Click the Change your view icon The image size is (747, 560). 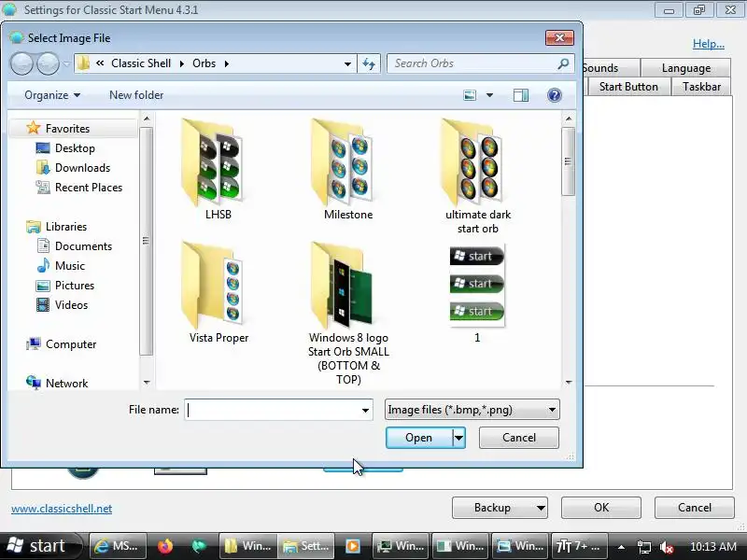tap(470, 95)
